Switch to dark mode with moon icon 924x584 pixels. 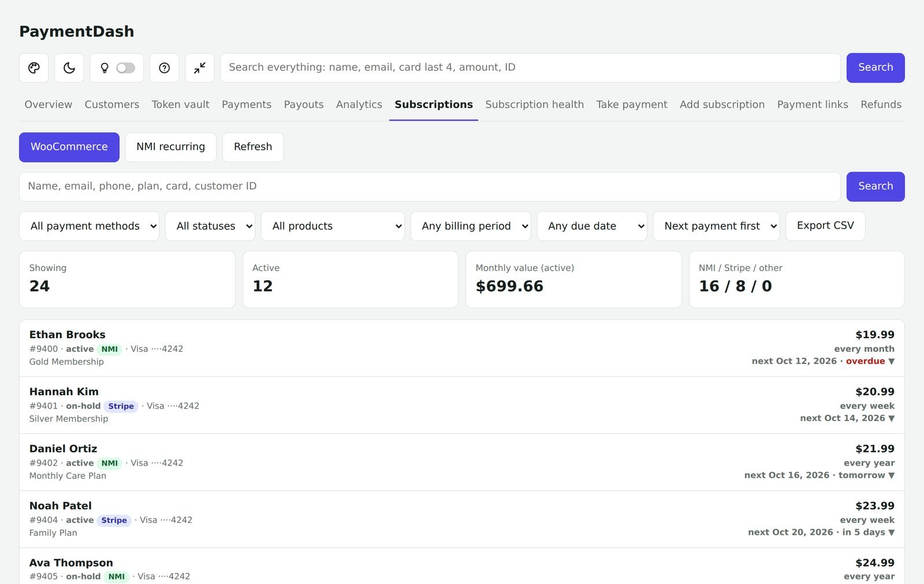coord(69,68)
